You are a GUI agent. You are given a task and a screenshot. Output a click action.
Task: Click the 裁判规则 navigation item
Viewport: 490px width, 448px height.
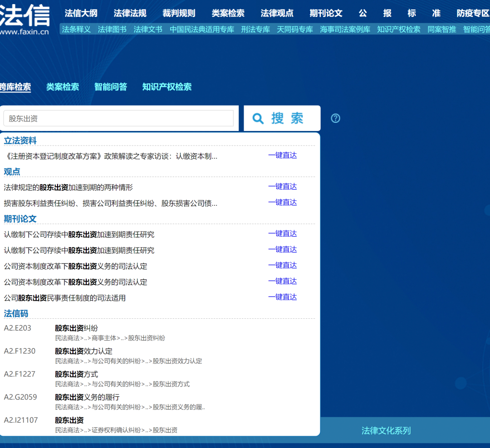179,13
